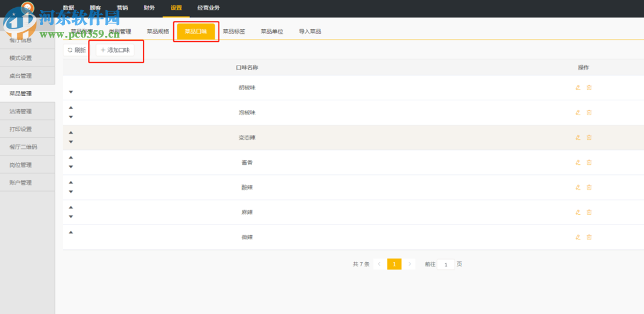Edit the 酸辣 flavor row
This screenshot has height=314, width=644.
click(578, 187)
